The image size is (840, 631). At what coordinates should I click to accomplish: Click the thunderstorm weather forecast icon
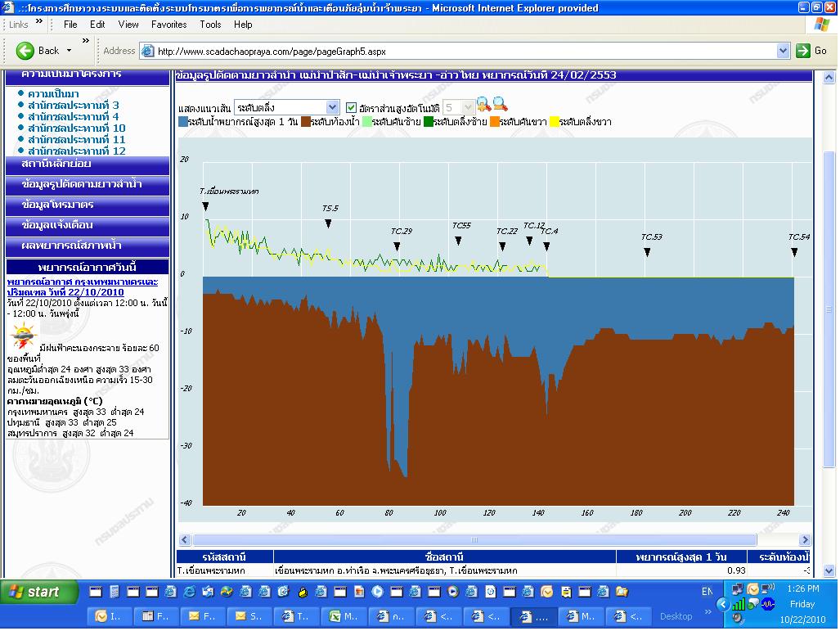[x=22, y=336]
